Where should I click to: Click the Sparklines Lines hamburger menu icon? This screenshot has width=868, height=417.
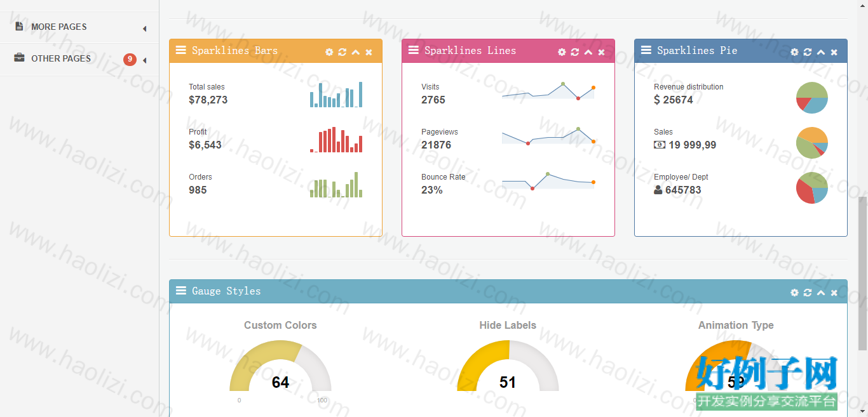pos(414,50)
